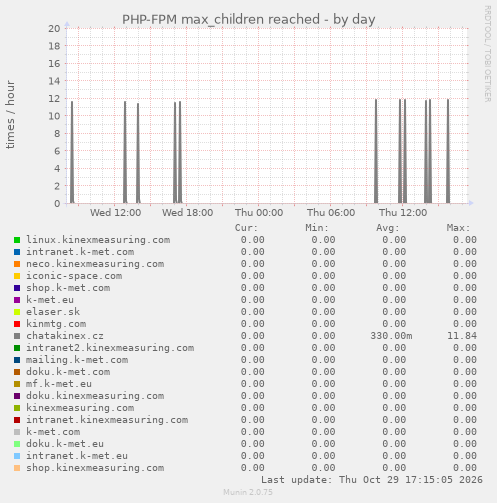Select the intranet.k-met.com legend label
The image size is (497, 503).
80,252
